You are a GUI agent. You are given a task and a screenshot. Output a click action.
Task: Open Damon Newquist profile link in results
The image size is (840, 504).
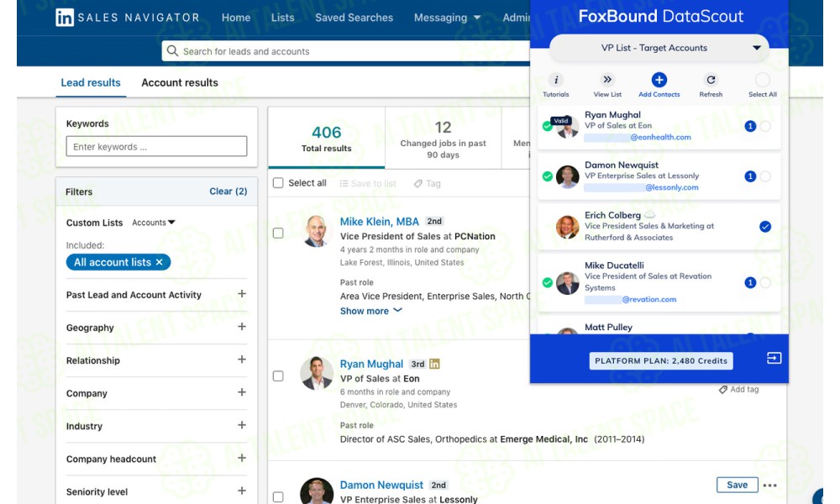coord(381,485)
